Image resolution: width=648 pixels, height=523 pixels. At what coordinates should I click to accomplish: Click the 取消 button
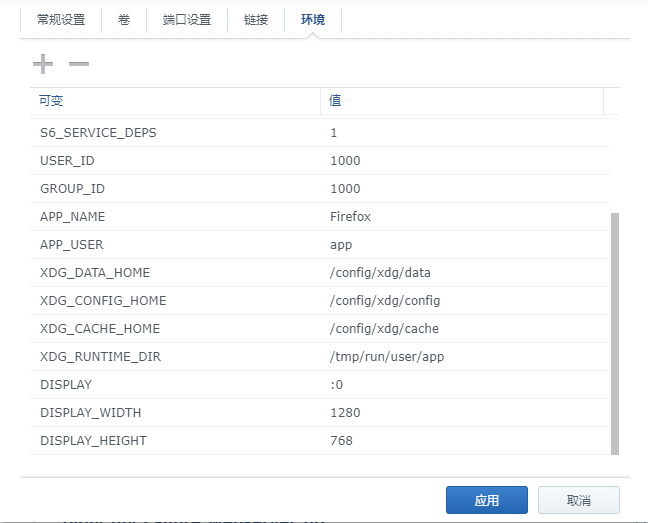click(579, 500)
